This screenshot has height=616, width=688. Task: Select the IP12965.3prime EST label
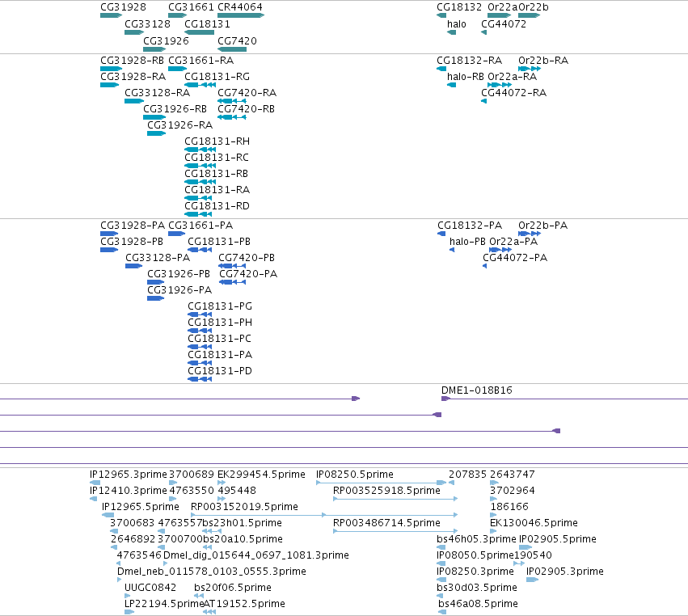128,475
